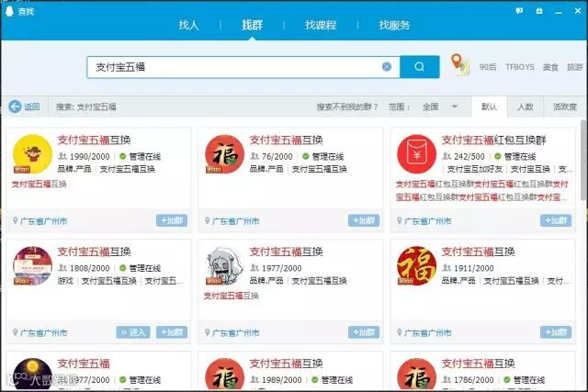
Task: Click the 支付宝互加好友 tag on the 242/500 card
Action: [475, 169]
